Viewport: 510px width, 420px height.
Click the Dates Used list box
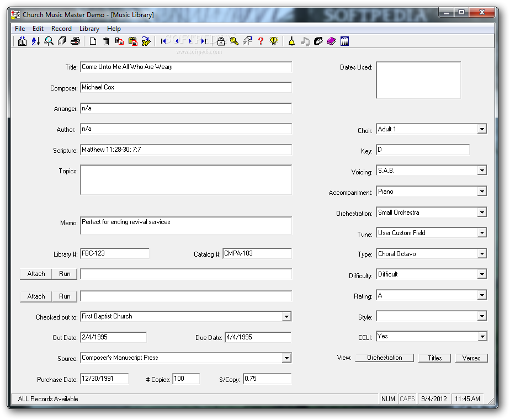pyautogui.click(x=418, y=80)
